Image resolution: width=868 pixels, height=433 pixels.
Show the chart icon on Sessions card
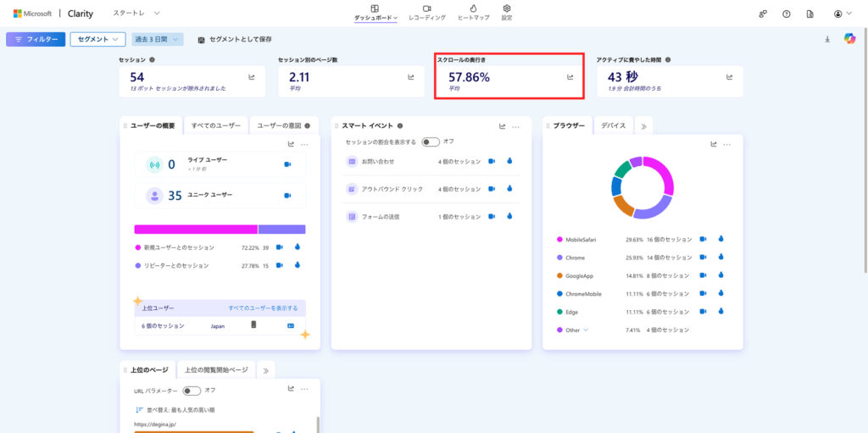pyautogui.click(x=252, y=77)
